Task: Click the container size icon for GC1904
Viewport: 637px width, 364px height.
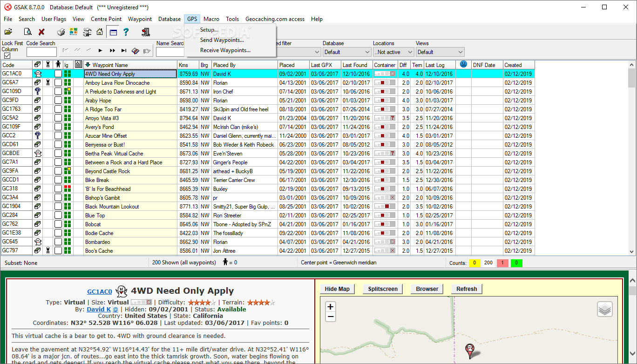Action: [x=385, y=206]
